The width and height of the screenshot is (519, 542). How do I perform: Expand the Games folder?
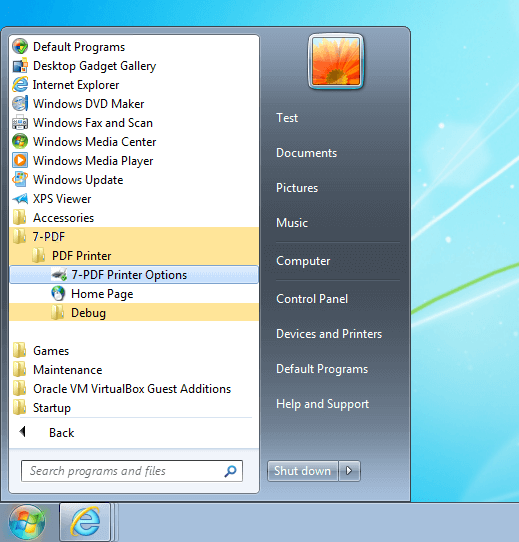click(134, 351)
